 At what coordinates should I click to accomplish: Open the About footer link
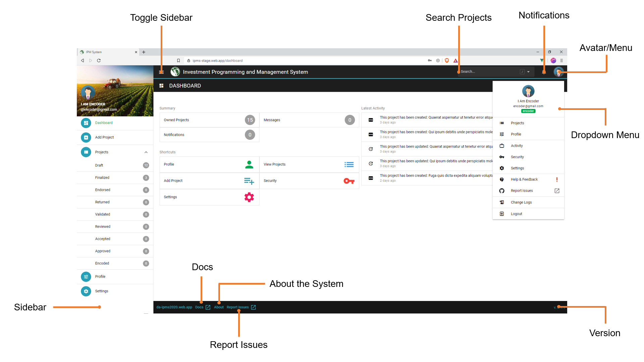point(219,307)
